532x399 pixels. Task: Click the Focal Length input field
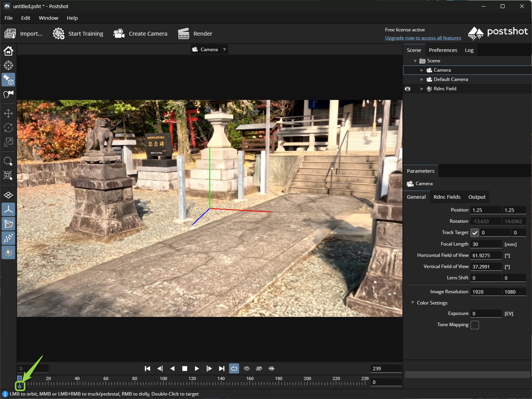pyautogui.click(x=486, y=244)
